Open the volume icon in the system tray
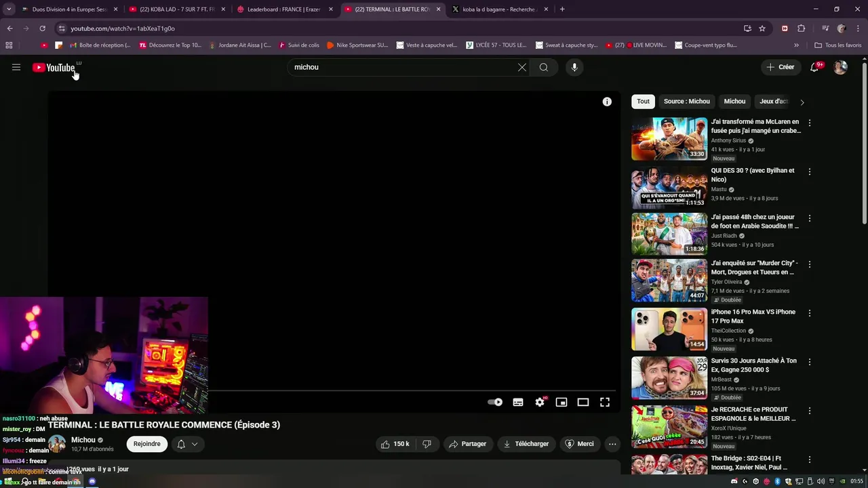The width and height of the screenshot is (868, 488). tap(821, 481)
